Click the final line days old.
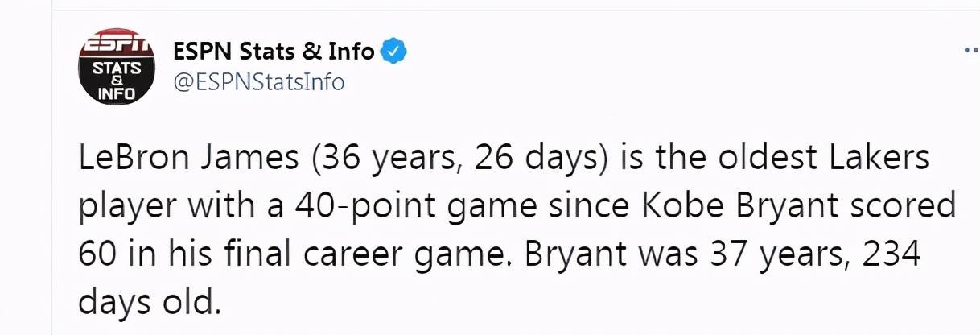 click(148, 303)
